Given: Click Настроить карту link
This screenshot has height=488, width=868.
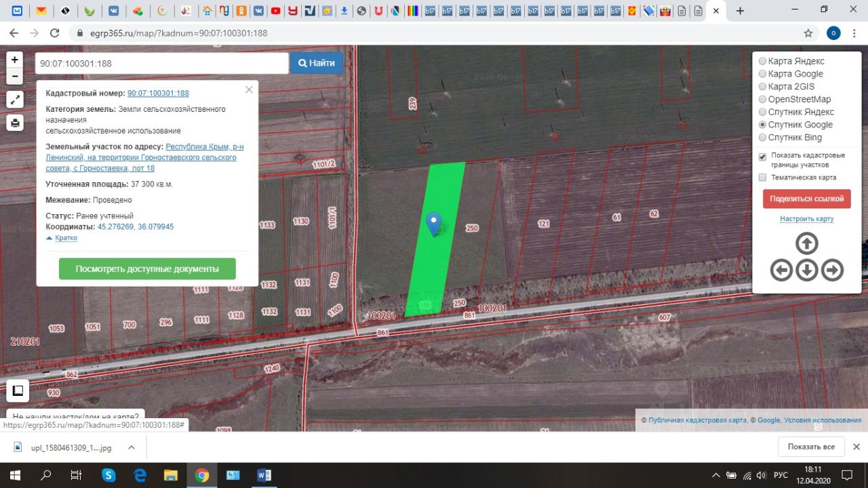Looking at the screenshot, I should (x=806, y=219).
